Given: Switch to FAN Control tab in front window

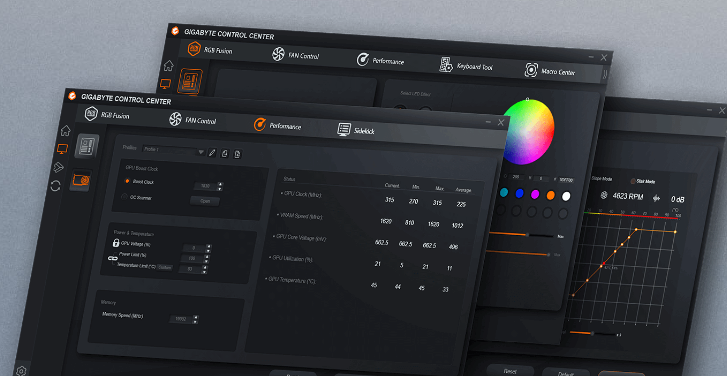Looking at the screenshot, I should [193, 120].
